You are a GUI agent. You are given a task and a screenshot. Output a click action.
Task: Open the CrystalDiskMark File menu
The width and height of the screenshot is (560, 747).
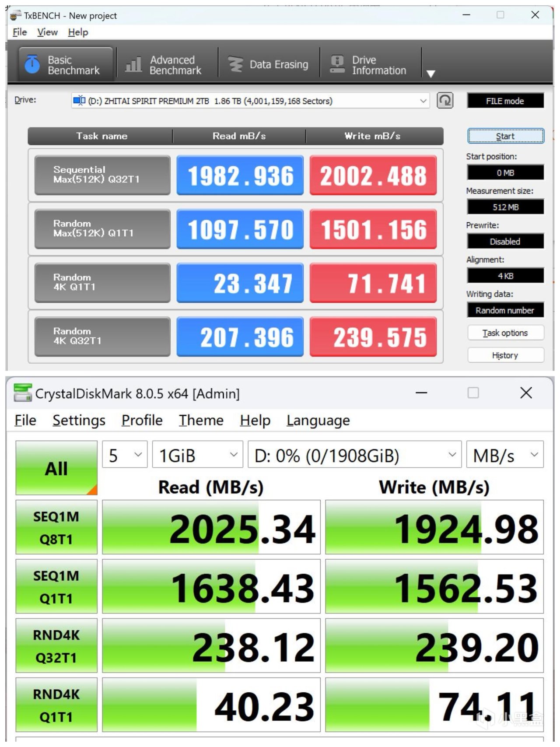coord(25,420)
